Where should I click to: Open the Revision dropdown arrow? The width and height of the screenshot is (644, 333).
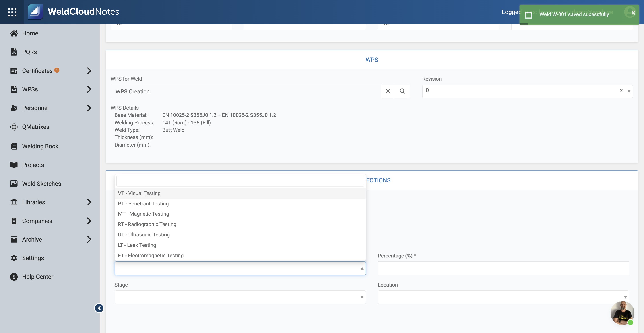point(629,91)
